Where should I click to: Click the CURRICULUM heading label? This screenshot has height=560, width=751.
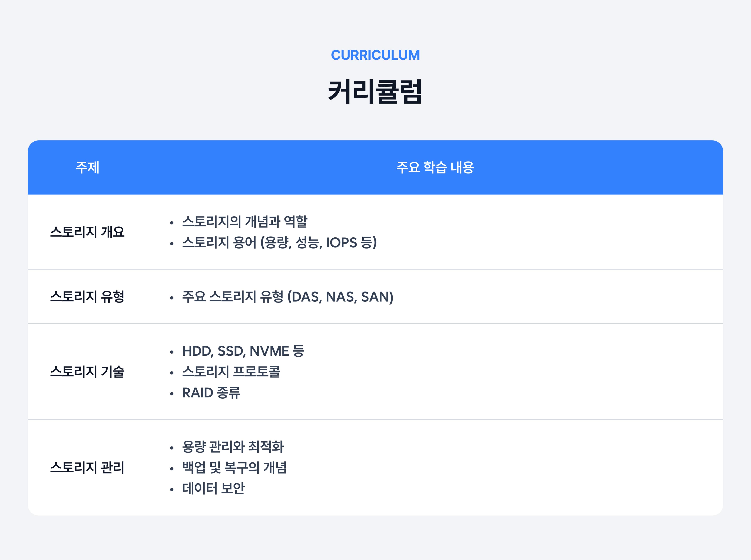pos(375,55)
